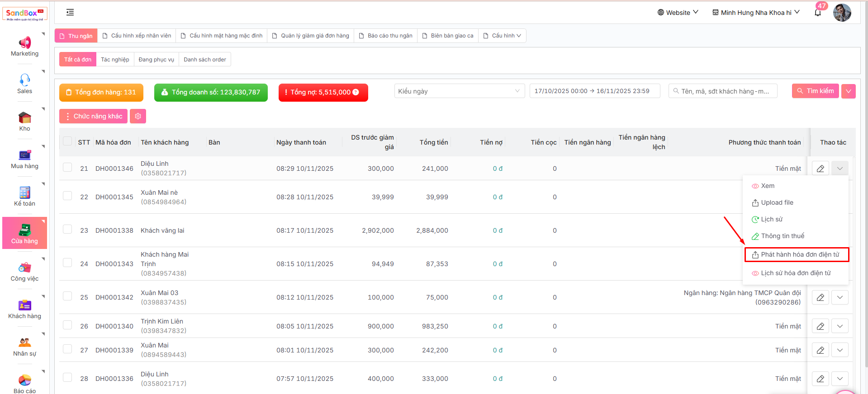
Task: Expand action dropdown for order DH0001340
Action: [840, 326]
